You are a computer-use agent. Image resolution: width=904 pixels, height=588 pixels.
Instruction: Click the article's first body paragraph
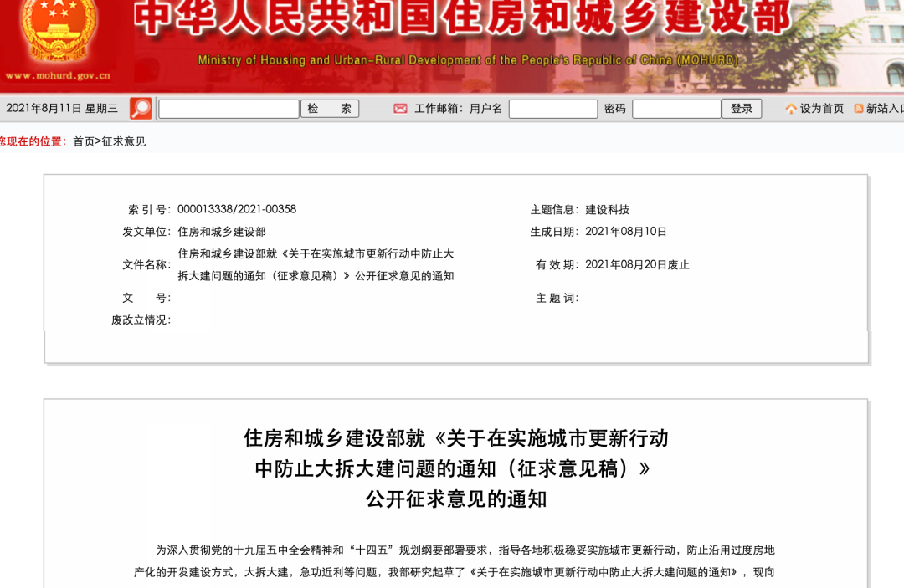tap(455, 561)
